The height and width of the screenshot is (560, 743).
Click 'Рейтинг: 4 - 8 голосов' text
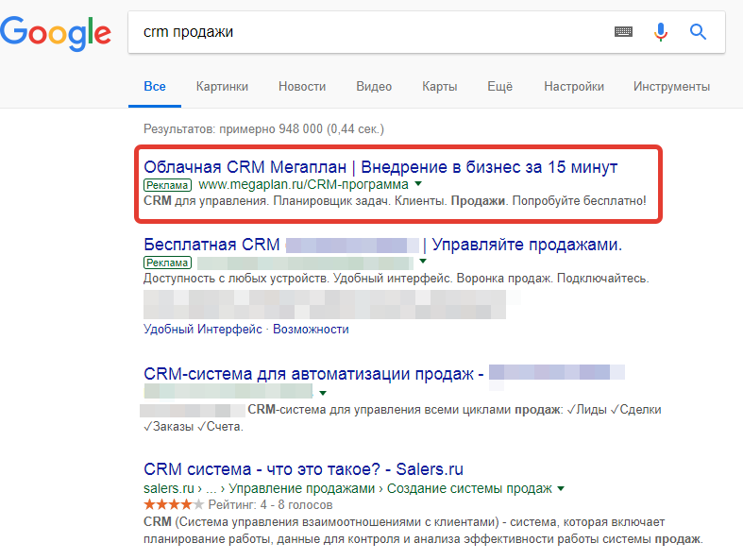coord(270,505)
